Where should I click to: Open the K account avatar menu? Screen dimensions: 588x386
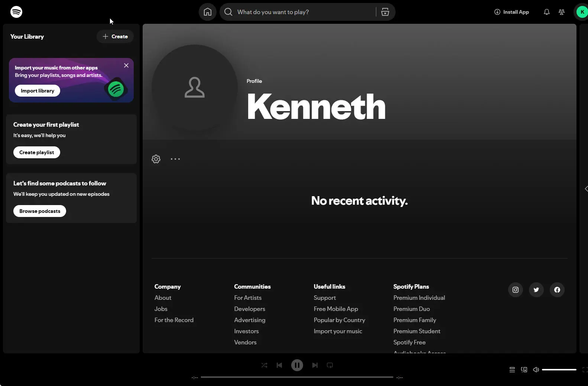[582, 12]
